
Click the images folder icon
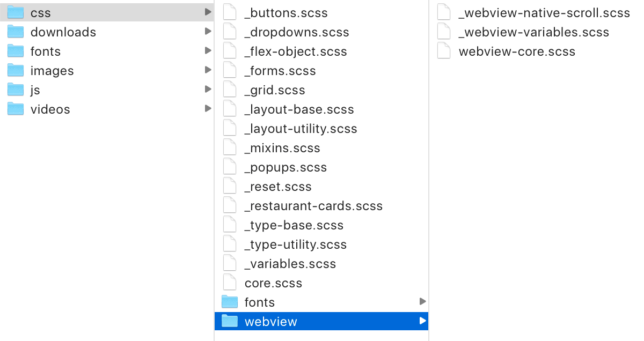click(x=16, y=71)
